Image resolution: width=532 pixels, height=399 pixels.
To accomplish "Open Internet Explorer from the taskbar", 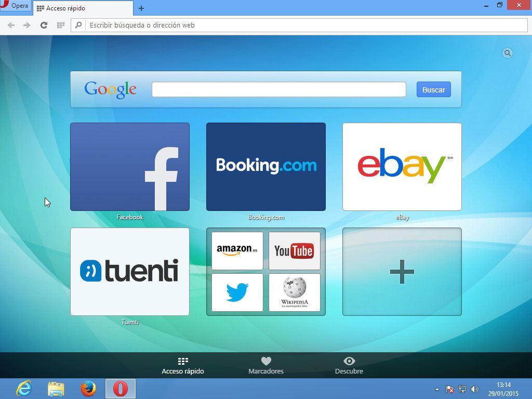I will click(x=24, y=388).
